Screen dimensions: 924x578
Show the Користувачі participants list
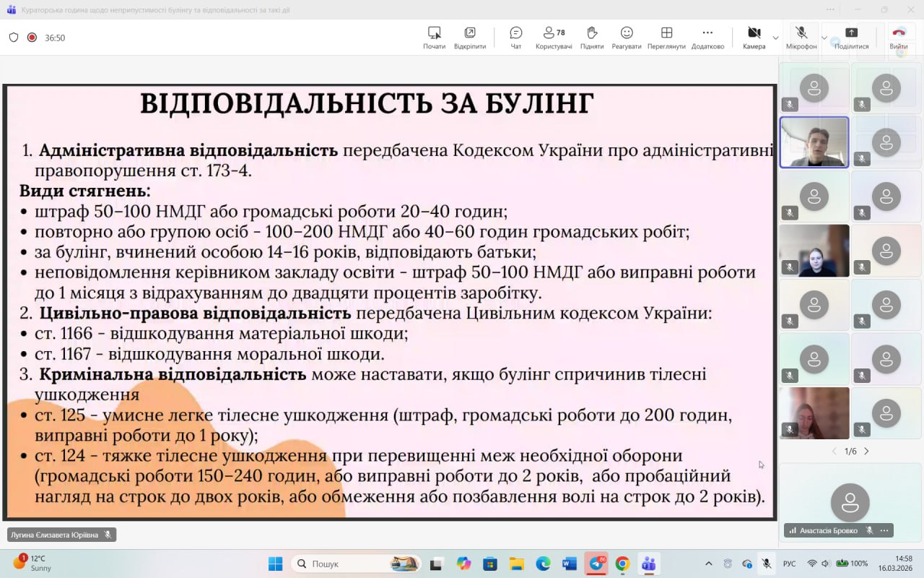554,38
